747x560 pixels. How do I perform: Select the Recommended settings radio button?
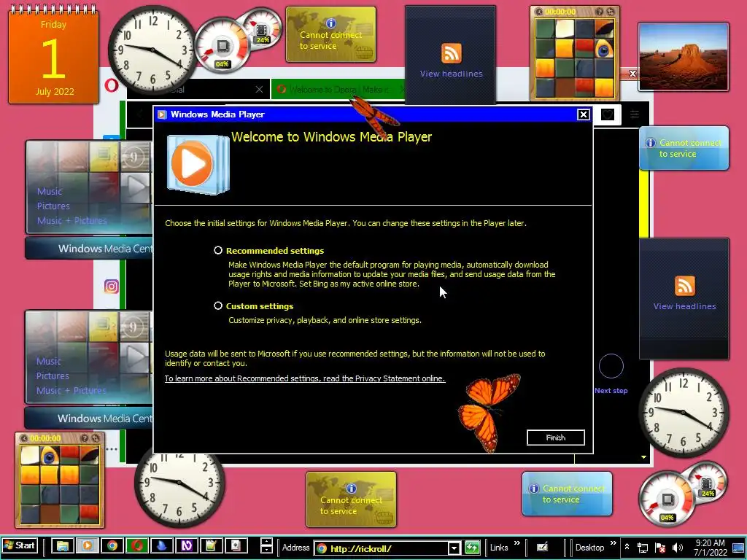point(218,251)
